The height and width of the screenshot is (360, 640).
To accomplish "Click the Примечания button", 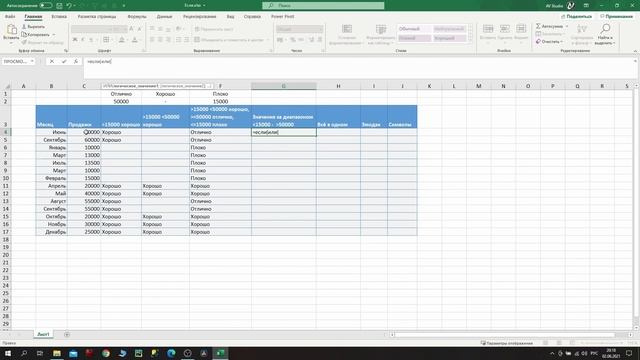I will coord(616,16).
